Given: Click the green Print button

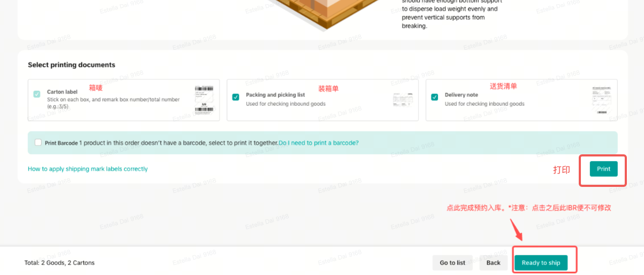Looking at the screenshot, I should [603, 169].
